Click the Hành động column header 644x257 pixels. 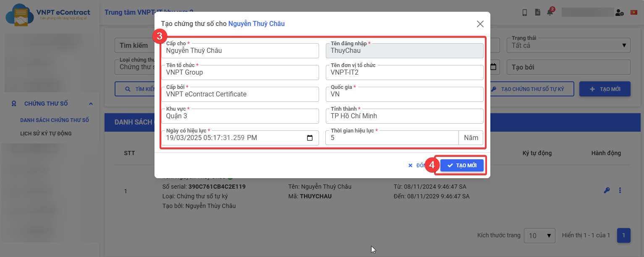[606, 153]
